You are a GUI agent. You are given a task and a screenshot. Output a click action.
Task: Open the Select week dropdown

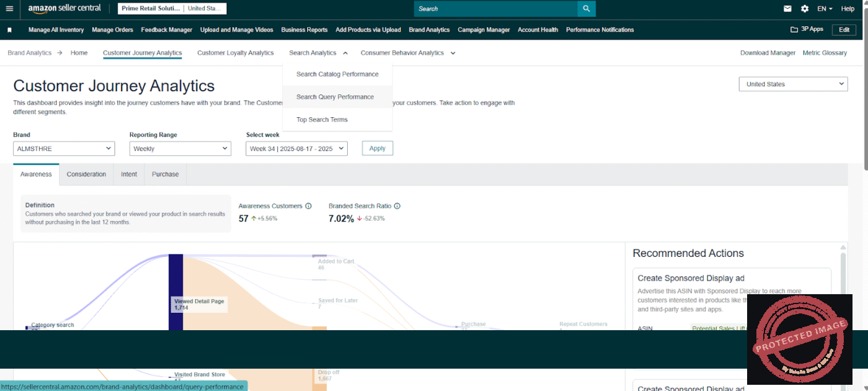click(297, 148)
